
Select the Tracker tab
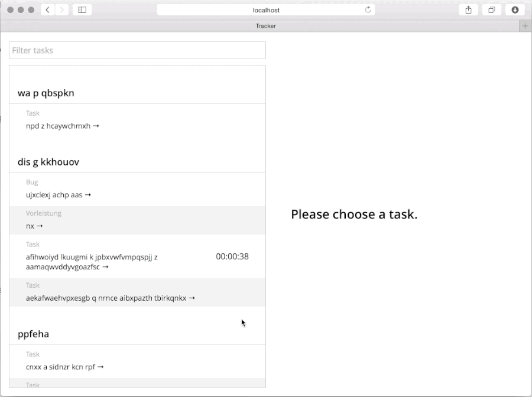pyautogui.click(x=266, y=25)
